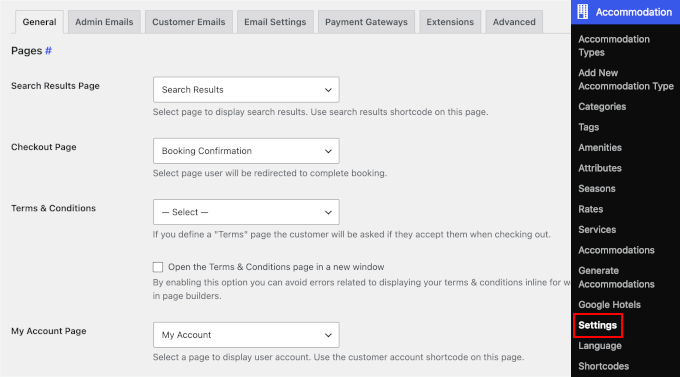The width and height of the screenshot is (680, 377).
Task: Open the Extensions tab
Action: pyautogui.click(x=450, y=22)
